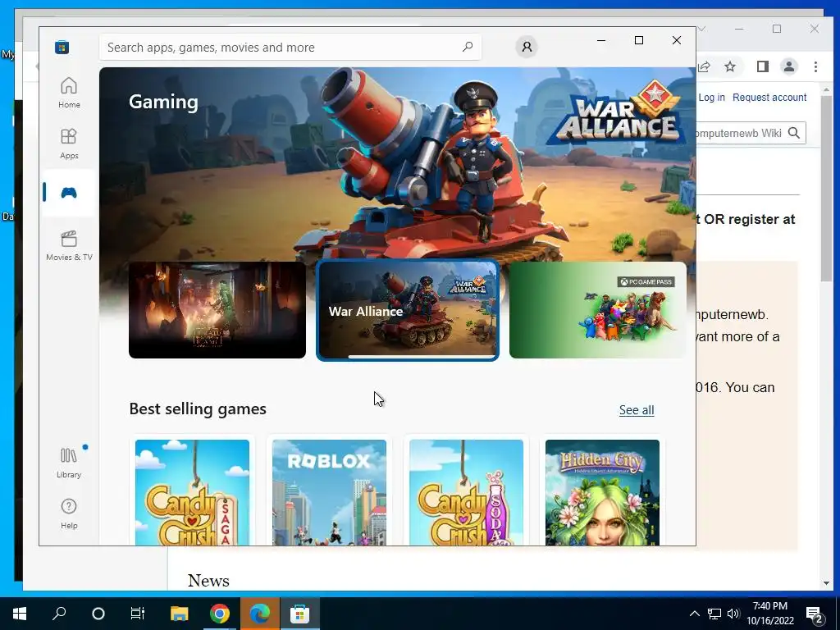Image resolution: width=840 pixels, height=630 pixels.
Task: Open Candy Crush Saga game tile
Action: coord(192,492)
